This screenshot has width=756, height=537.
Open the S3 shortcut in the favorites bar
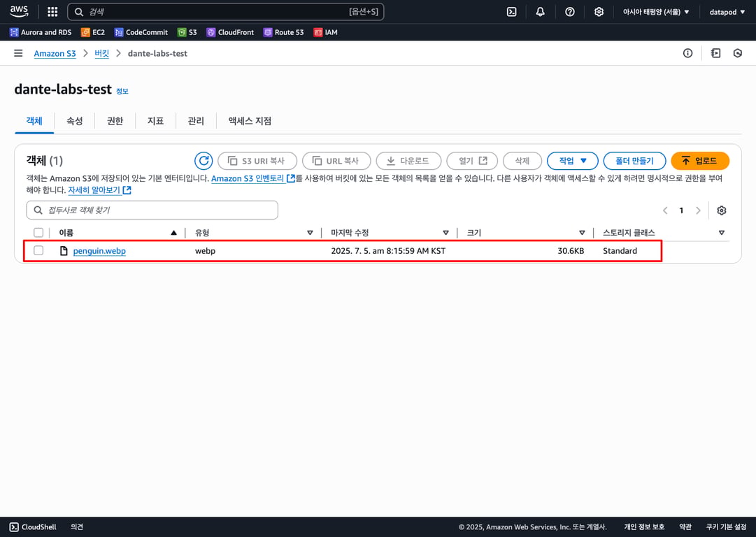coord(187,32)
